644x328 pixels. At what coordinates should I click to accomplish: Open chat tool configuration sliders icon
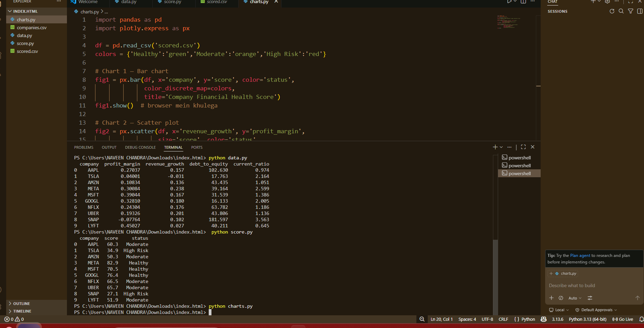pyautogui.click(x=590, y=298)
